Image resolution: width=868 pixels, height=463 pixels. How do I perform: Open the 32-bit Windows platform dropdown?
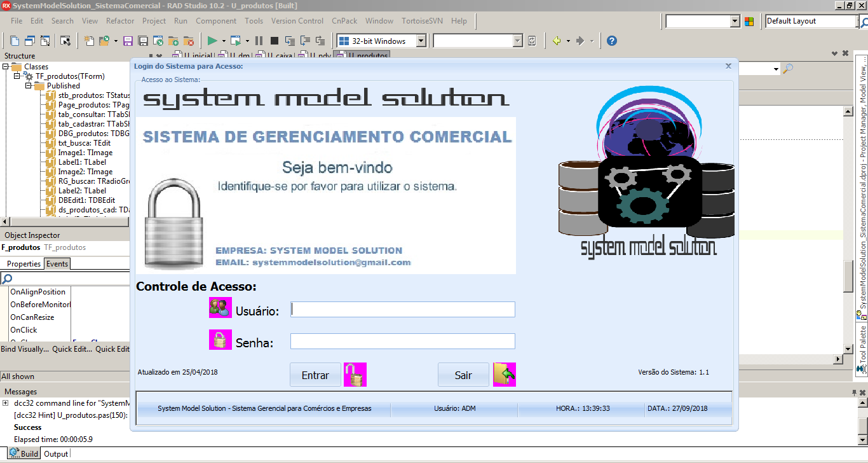click(x=420, y=41)
